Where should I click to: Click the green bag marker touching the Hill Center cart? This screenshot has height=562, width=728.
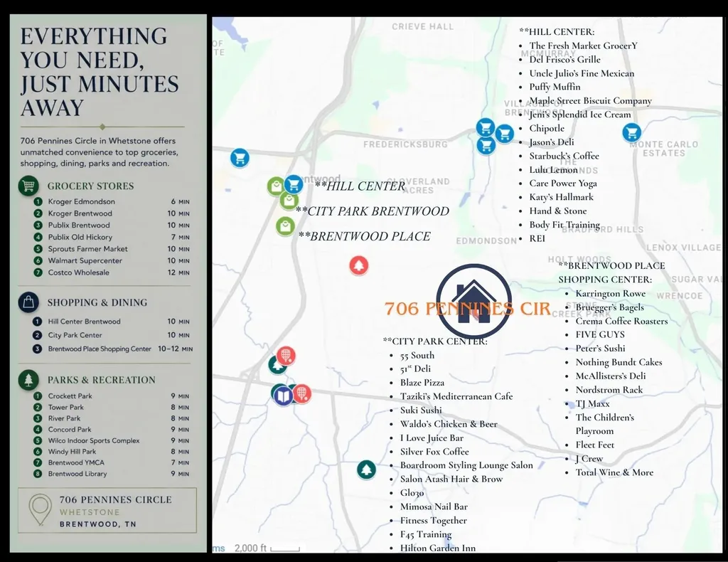click(x=275, y=186)
